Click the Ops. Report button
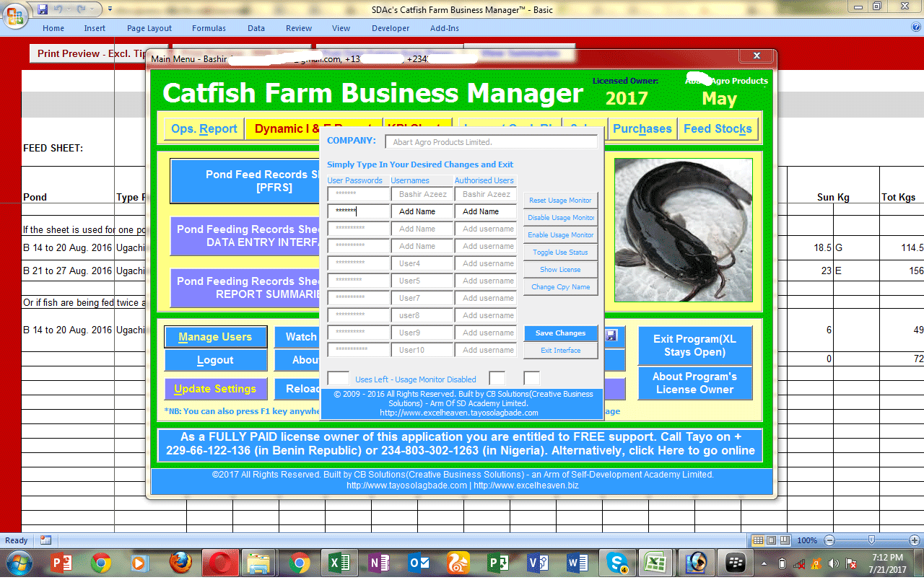The image size is (924, 580). coord(204,128)
